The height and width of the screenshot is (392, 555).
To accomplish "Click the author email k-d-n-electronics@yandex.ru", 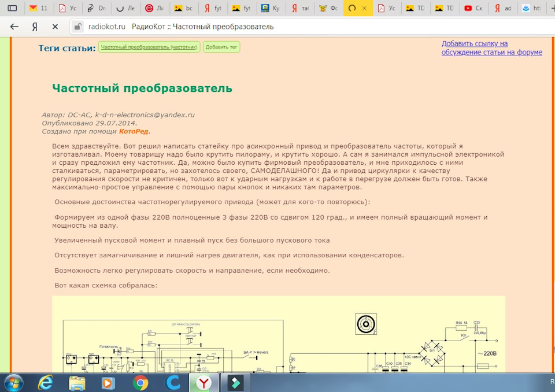I will pyautogui.click(x=145, y=114).
